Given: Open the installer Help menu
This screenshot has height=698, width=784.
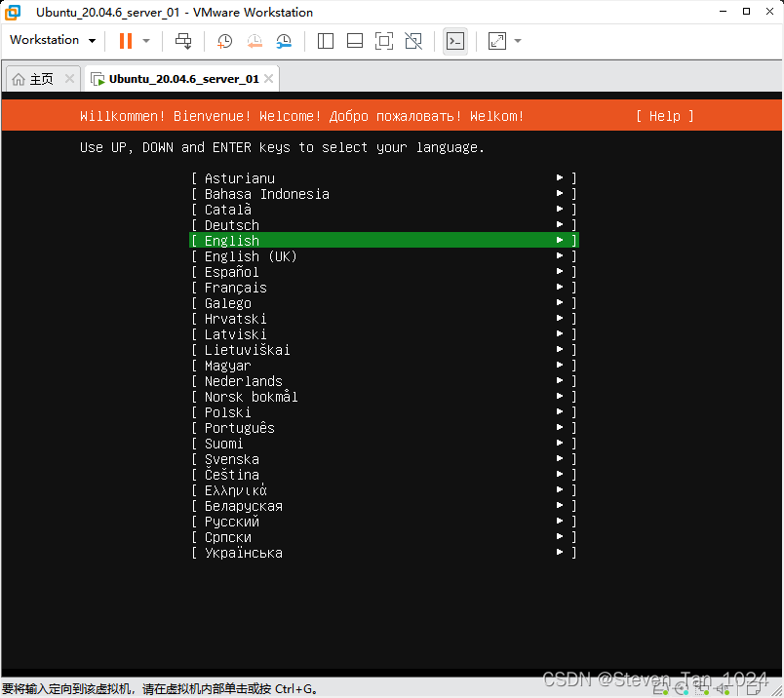Looking at the screenshot, I should click(x=664, y=116).
